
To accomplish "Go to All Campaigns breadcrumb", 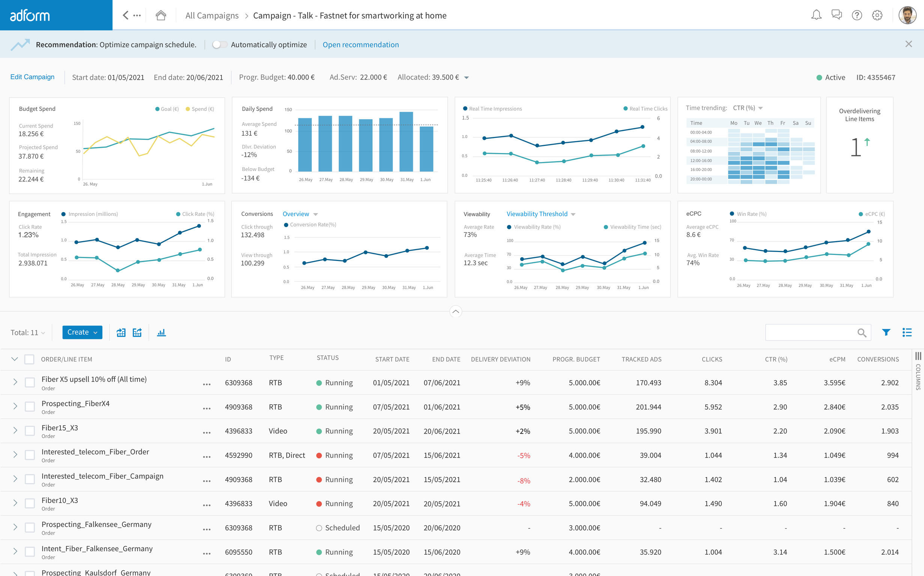I will 212,15.
